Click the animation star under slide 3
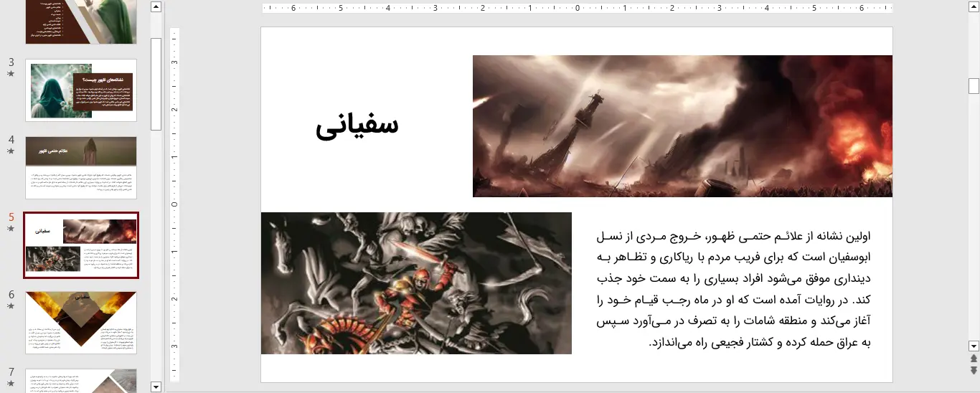The height and width of the screenshot is (393, 980). (x=11, y=73)
